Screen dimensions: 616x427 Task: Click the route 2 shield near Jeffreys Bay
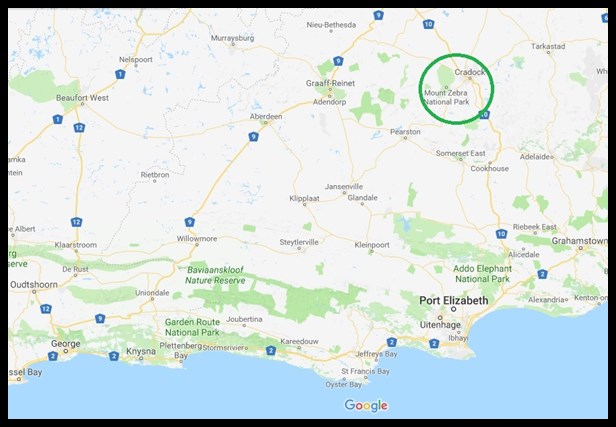391,342
